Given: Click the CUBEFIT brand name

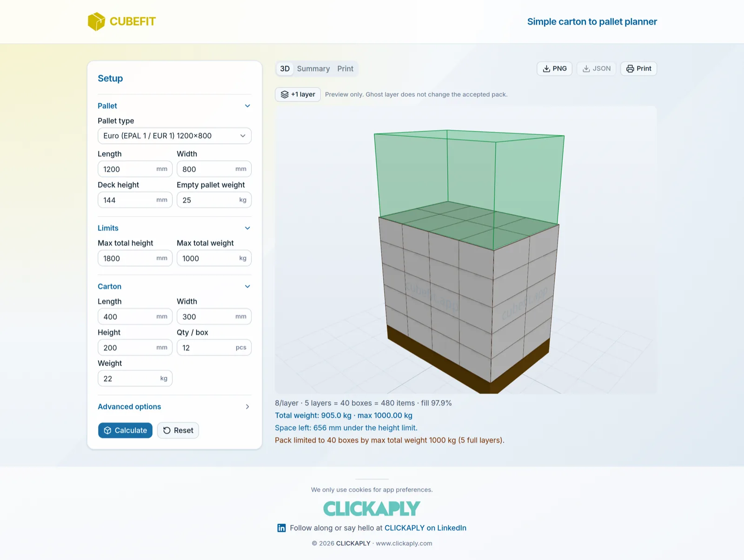Looking at the screenshot, I should [x=133, y=21].
